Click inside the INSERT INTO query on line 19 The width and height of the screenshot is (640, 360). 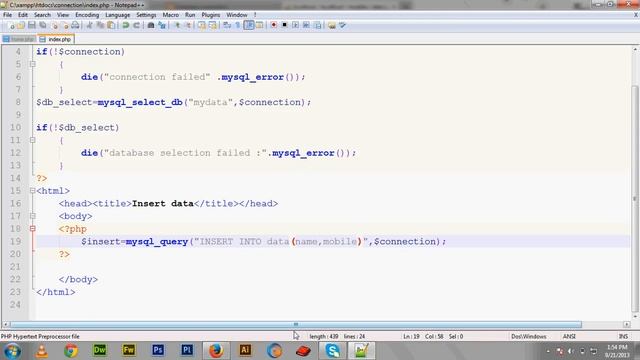click(x=281, y=242)
